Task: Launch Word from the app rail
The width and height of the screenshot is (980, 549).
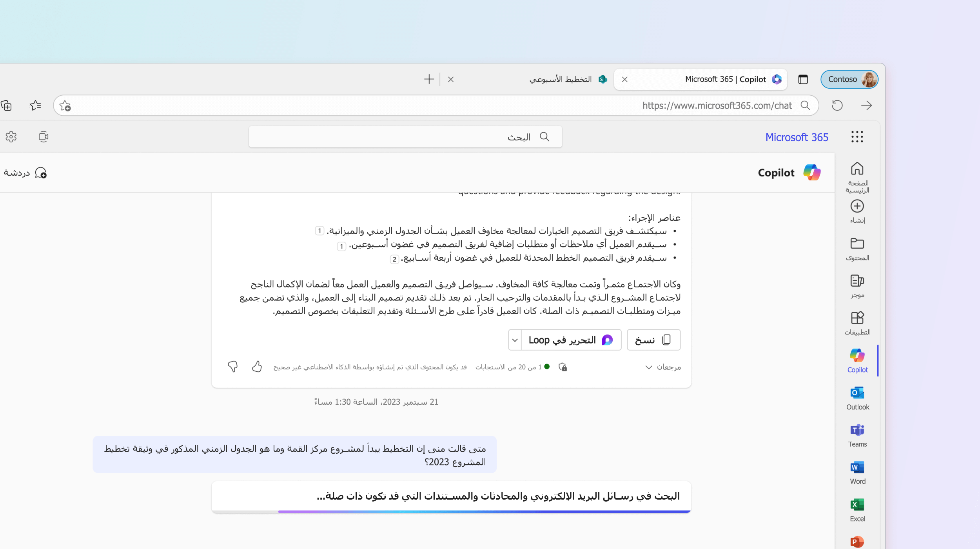Action: pos(857,473)
